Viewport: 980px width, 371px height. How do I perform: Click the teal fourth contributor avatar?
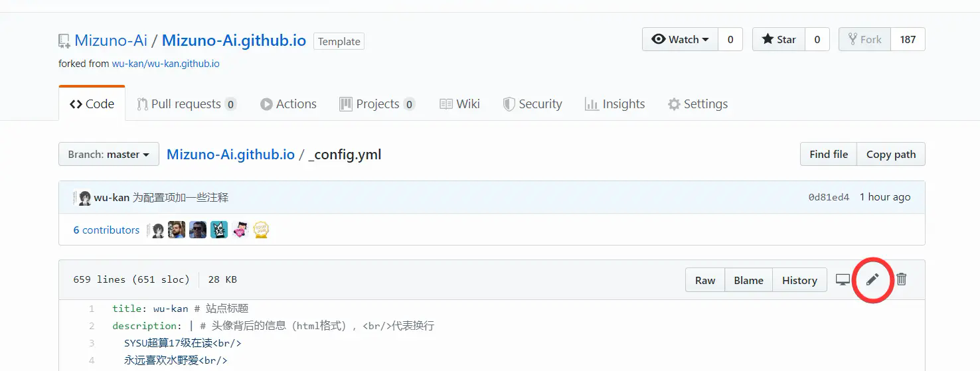click(x=219, y=230)
